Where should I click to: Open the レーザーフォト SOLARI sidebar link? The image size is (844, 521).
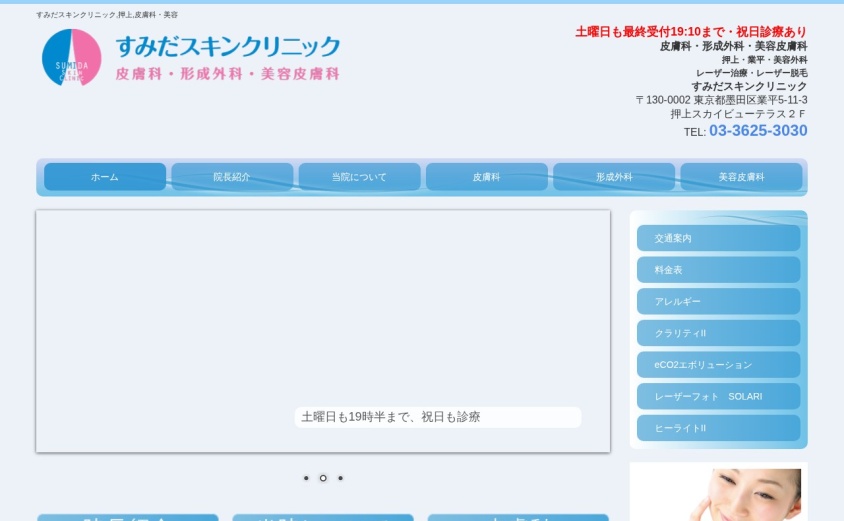click(719, 396)
